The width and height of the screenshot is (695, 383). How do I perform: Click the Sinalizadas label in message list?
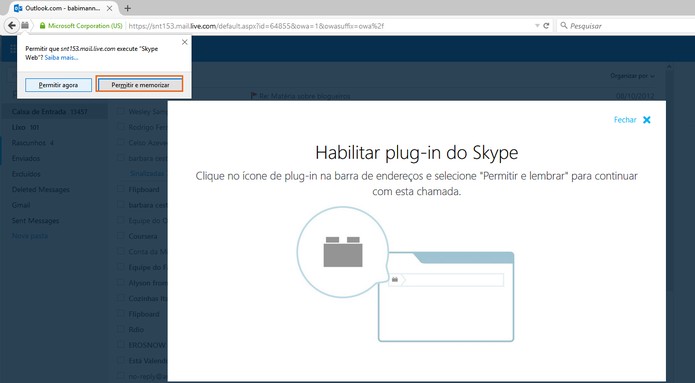(x=147, y=173)
